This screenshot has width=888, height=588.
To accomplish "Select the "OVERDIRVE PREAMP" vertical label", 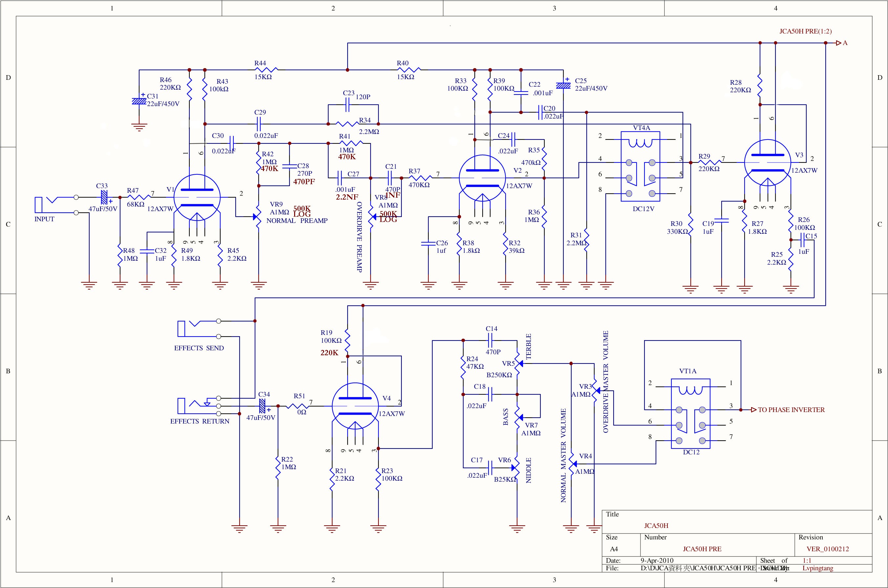I will (359, 237).
